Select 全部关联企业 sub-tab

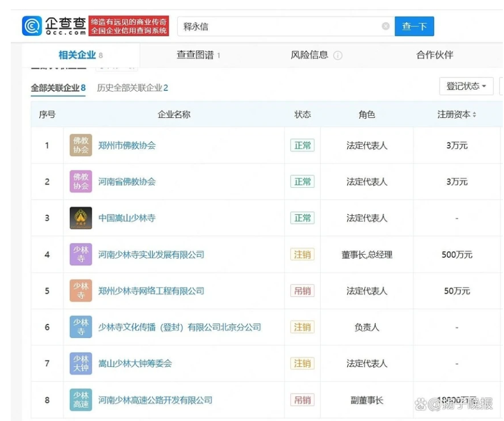[58, 88]
